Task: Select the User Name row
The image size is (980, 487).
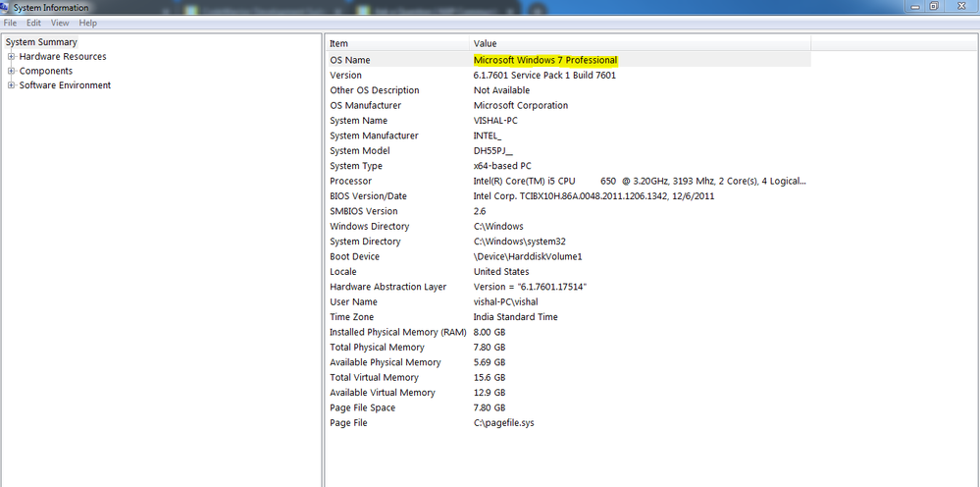Action: pos(569,302)
